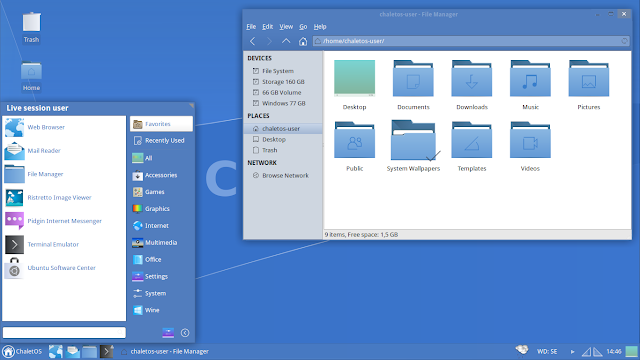The width and height of the screenshot is (640, 360).
Task: Open Ubuntu Software Center
Action: [50, 268]
